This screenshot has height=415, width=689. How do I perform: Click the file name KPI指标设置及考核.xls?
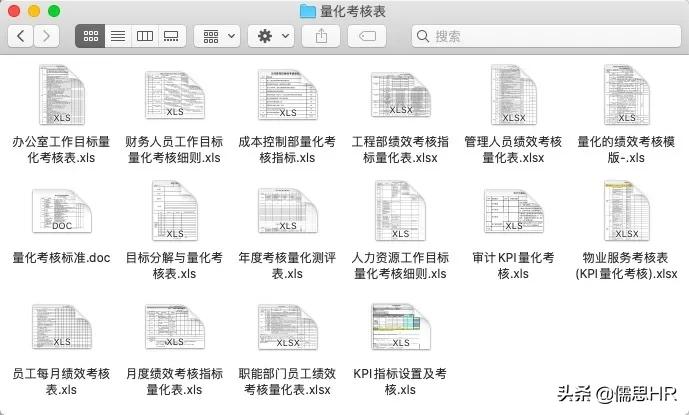[x=400, y=382]
